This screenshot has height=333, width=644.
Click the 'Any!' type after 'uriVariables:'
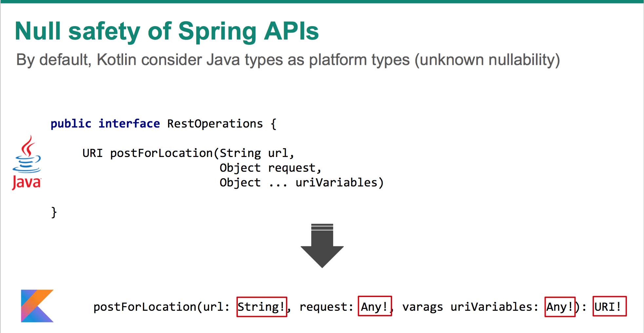560,307
